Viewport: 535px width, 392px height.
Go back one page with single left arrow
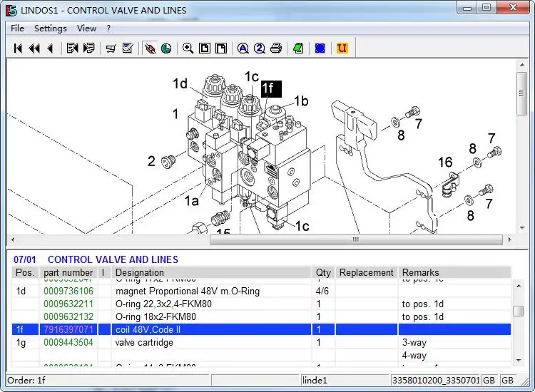tap(50, 48)
